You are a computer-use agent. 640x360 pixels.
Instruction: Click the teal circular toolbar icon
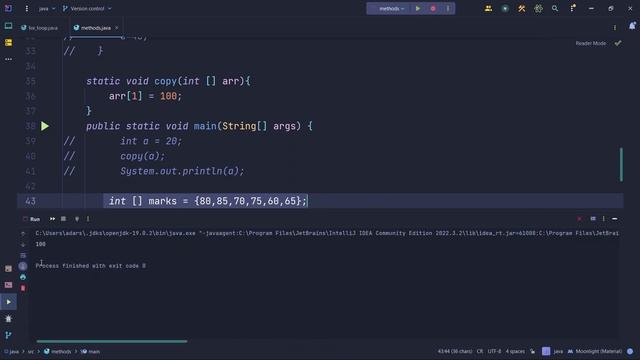(505, 9)
